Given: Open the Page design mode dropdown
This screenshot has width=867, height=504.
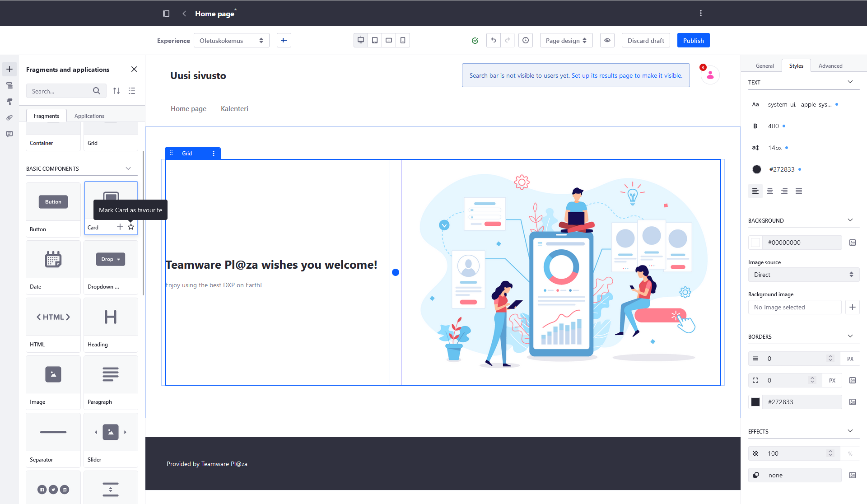Looking at the screenshot, I should click(566, 40).
